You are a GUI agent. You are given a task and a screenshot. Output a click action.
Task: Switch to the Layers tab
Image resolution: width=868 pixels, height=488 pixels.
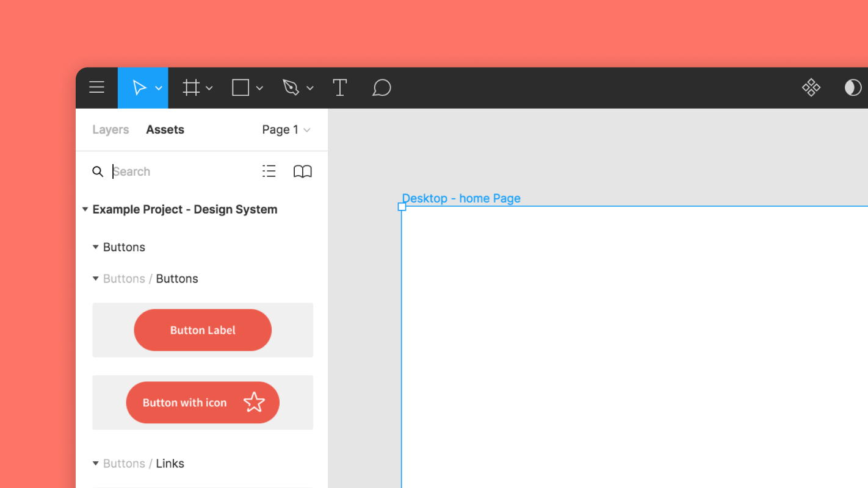[110, 129]
